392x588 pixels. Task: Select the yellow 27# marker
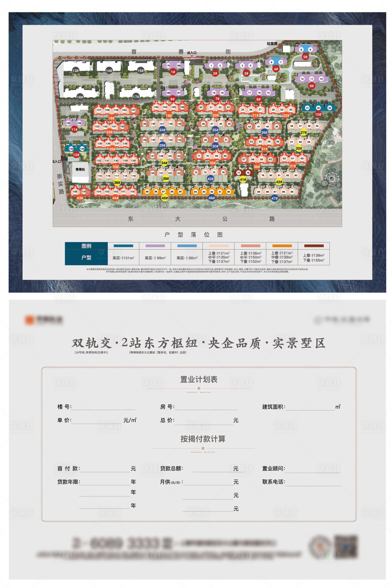303,132
